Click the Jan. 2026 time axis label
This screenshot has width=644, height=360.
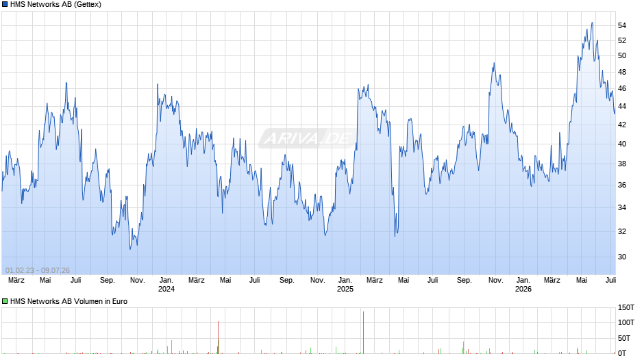pyautogui.click(x=523, y=285)
